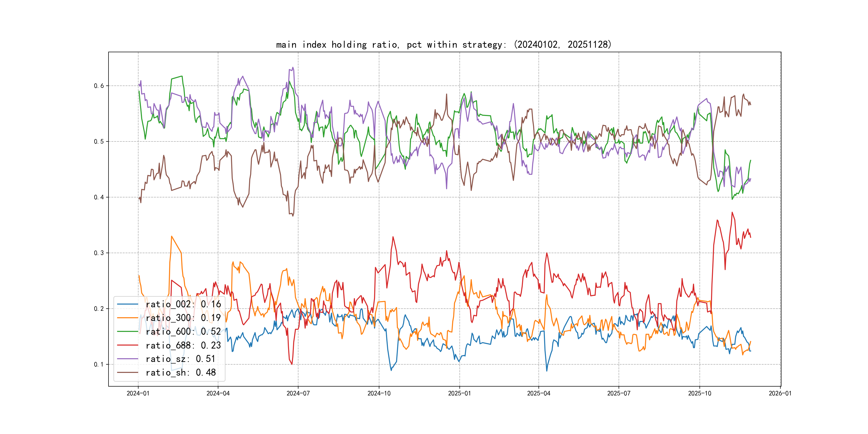Click the ratio_688 legend label
This screenshot has height=434, width=868.
coord(183,345)
